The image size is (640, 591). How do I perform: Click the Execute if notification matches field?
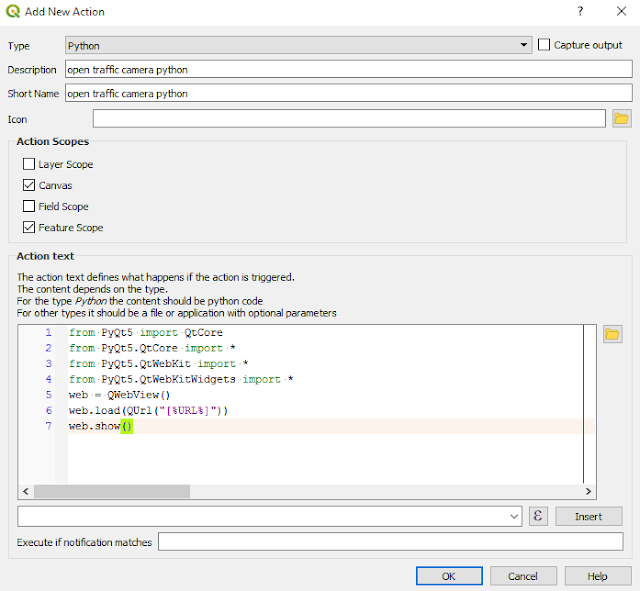(391, 542)
